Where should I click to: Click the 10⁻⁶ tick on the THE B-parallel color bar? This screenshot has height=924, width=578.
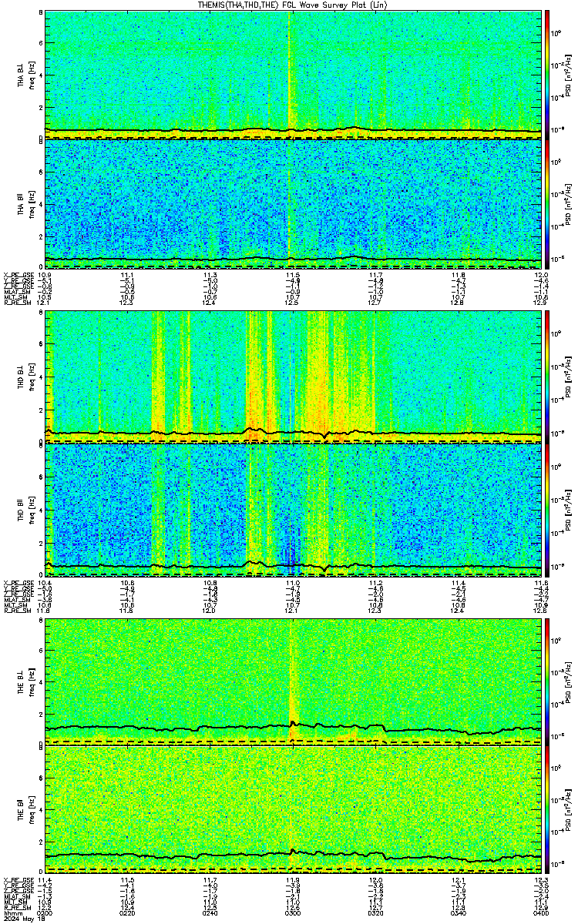pos(556,863)
